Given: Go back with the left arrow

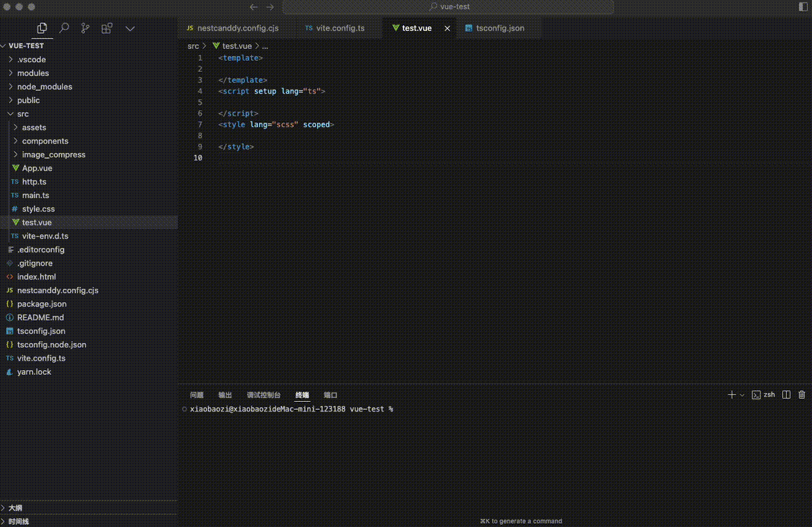Looking at the screenshot, I should coord(254,7).
